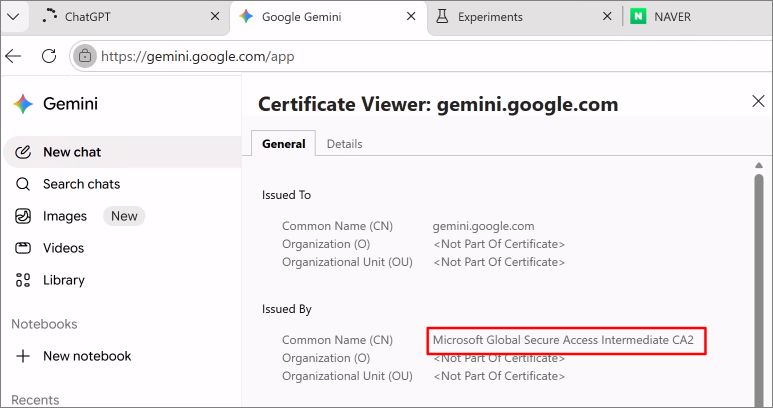
Task: Click the Videos sidebar icon
Action: tap(23, 248)
